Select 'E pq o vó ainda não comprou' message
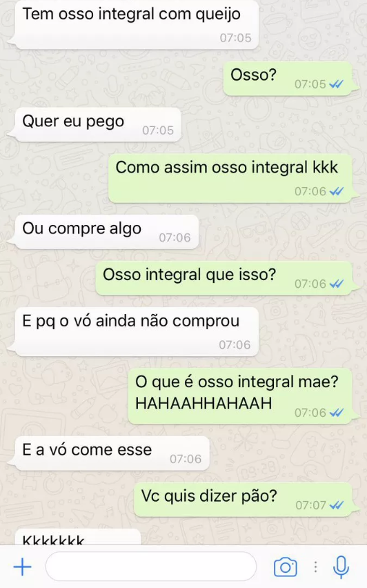Screen dimensions: 367x588 click(x=134, y=332)
